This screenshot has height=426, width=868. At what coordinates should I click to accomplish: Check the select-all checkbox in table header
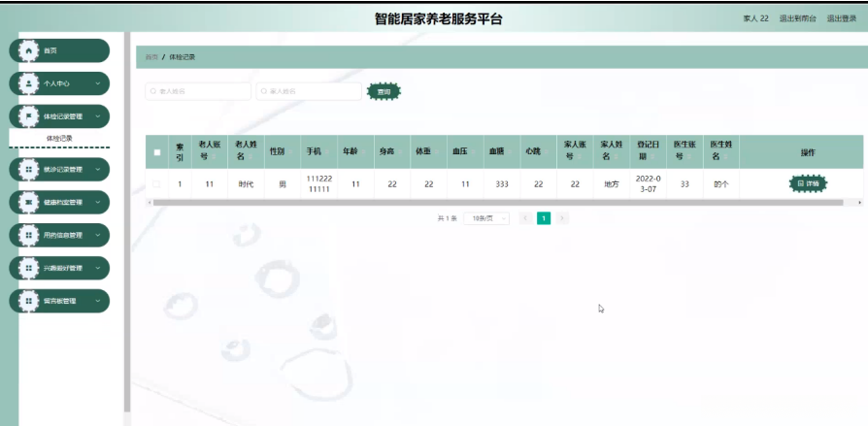click(156, 152)
